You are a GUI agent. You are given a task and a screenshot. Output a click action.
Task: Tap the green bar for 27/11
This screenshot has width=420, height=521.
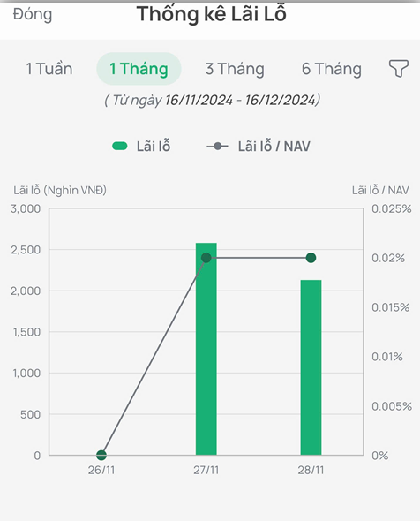[x=206, y=349]
